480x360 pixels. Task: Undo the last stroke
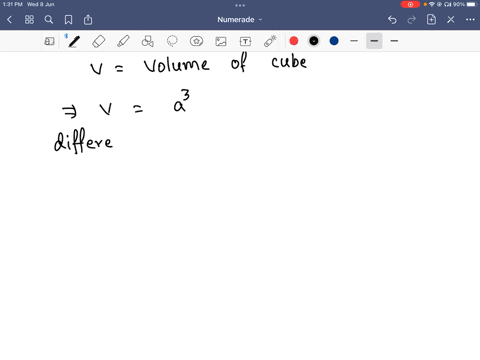pyautogui.click(x=392, y=20)
